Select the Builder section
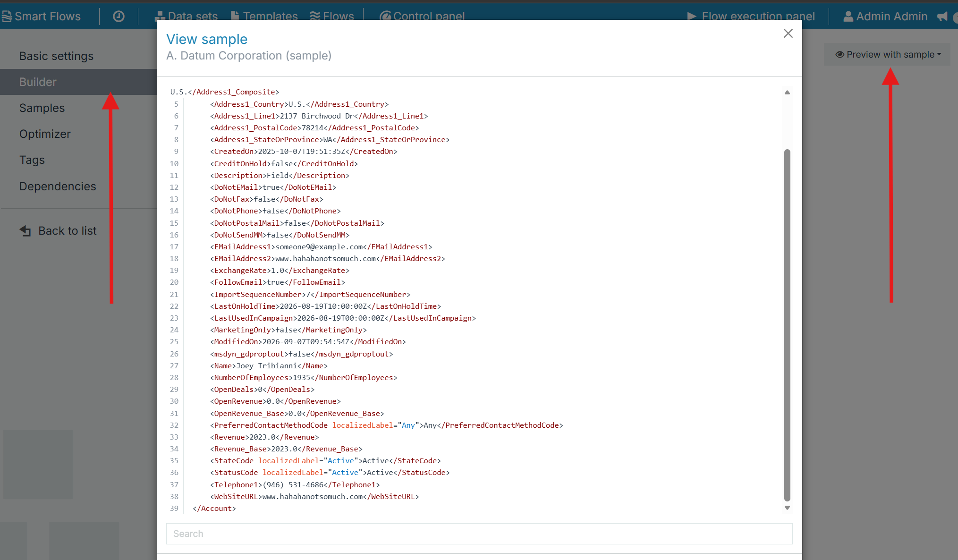This screenshot has height=560, width=958. pyautogui.click(x=78, y=82)
